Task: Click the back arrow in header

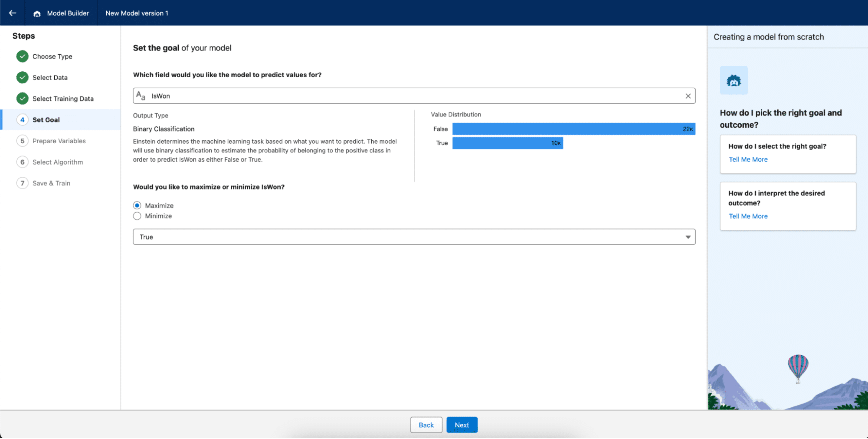Action: [12, 13]
